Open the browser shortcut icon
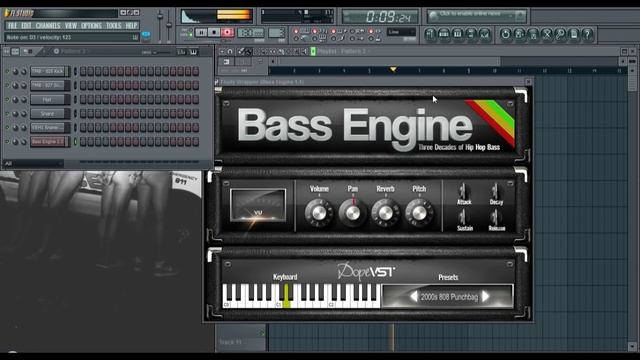640x360 pixels. tap(471, 34)
